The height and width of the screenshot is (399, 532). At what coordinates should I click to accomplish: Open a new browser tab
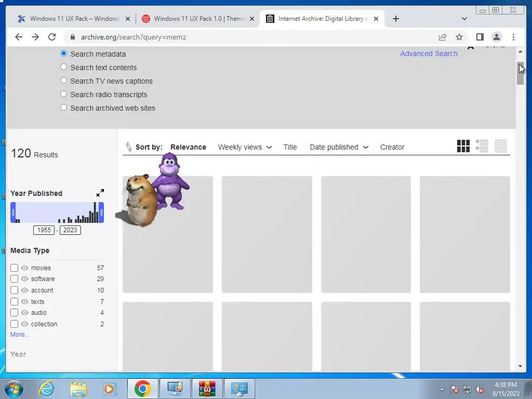(x=395, y=19)
